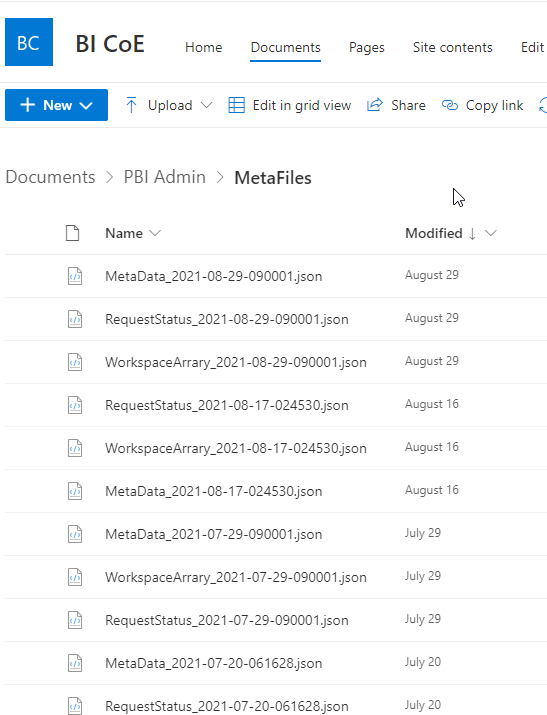Click the JSON icon for MetaData_2021-08-29-090001.json
This screenshot has width=547, height=715.
coord(75,276)
